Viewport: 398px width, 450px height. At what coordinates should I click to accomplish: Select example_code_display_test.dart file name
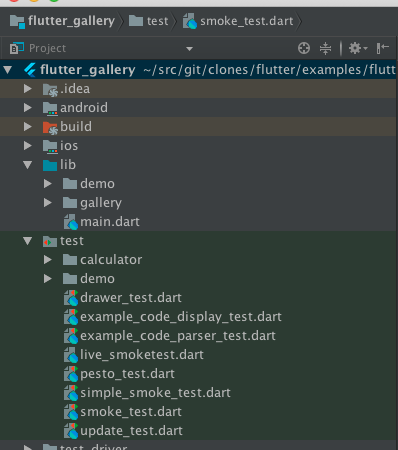click(181, 317)
